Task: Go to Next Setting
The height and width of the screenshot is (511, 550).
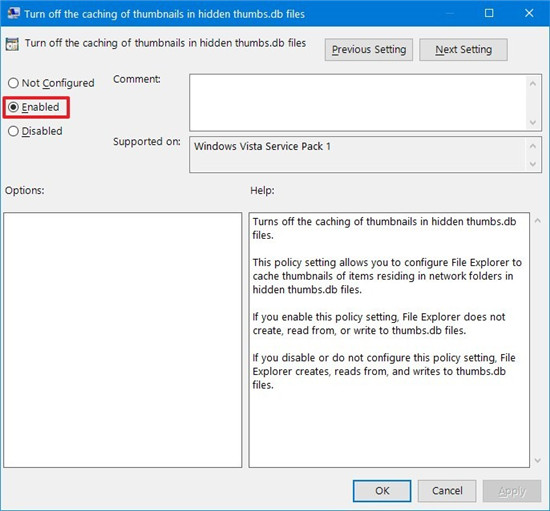Action: point(463,50)
